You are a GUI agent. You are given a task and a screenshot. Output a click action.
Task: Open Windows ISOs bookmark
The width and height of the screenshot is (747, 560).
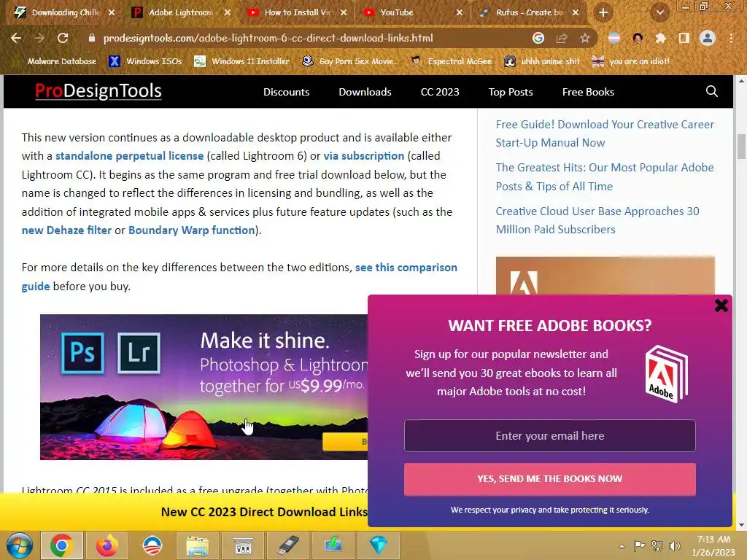click(x=146, y=61)
